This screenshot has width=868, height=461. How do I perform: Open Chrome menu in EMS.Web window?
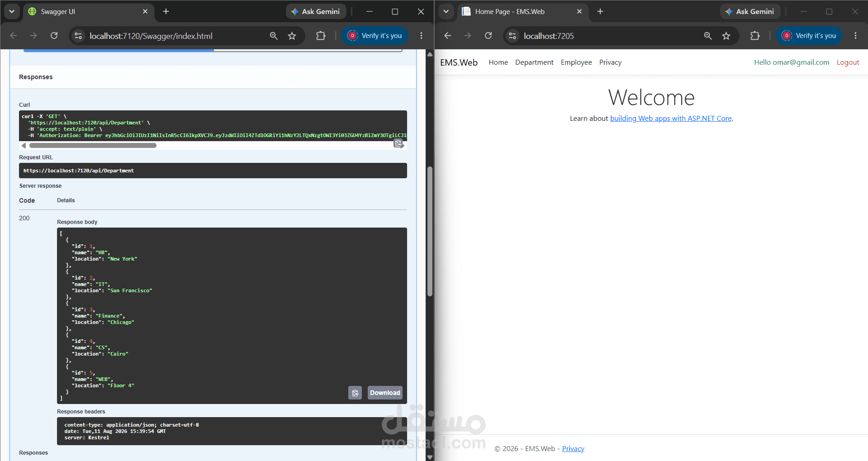pyautogui.click(x=855, y=36)
